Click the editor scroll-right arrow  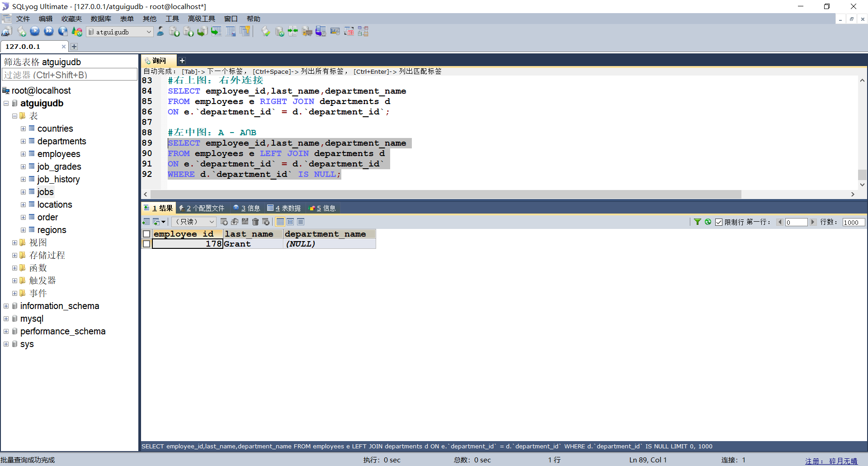click(853, 194)
